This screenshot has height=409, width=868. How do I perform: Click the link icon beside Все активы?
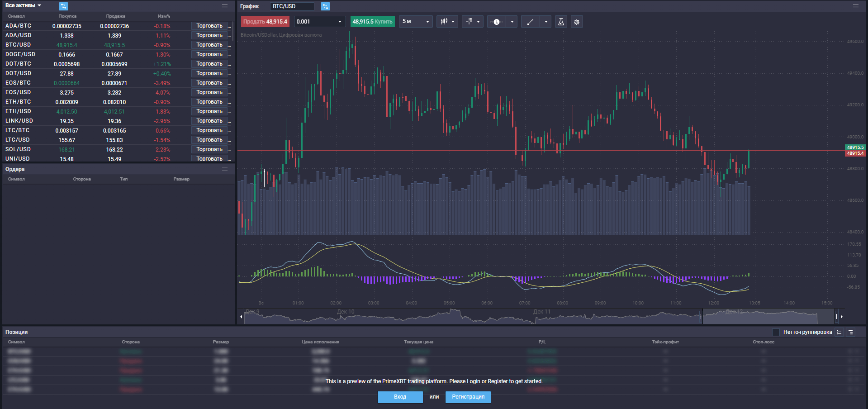point(63,6)
